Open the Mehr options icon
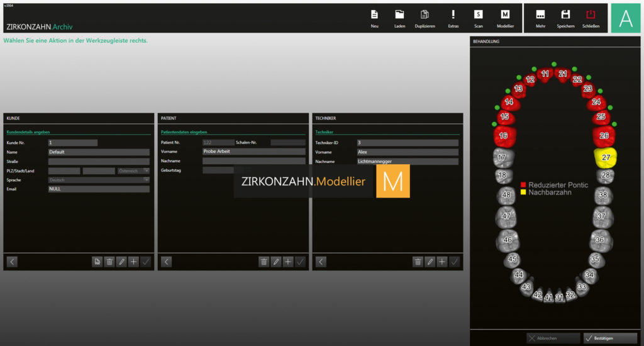644x346 pixels. click(x=540, y=14)
